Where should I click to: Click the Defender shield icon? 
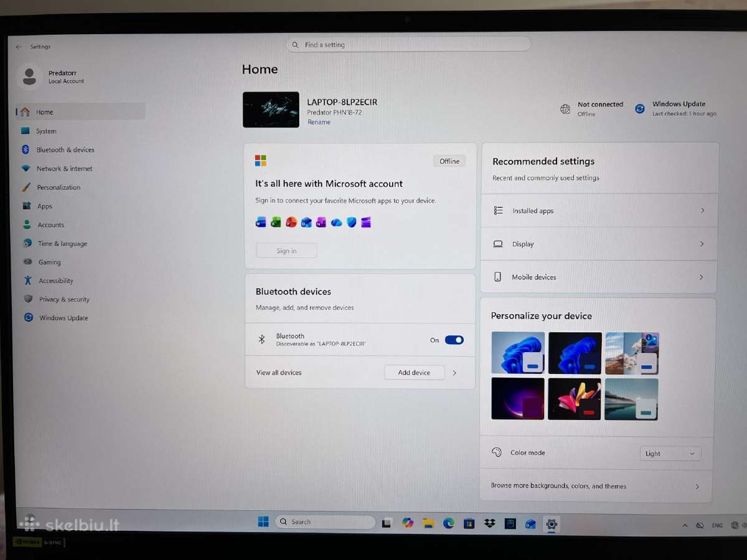tap(352, 222)
